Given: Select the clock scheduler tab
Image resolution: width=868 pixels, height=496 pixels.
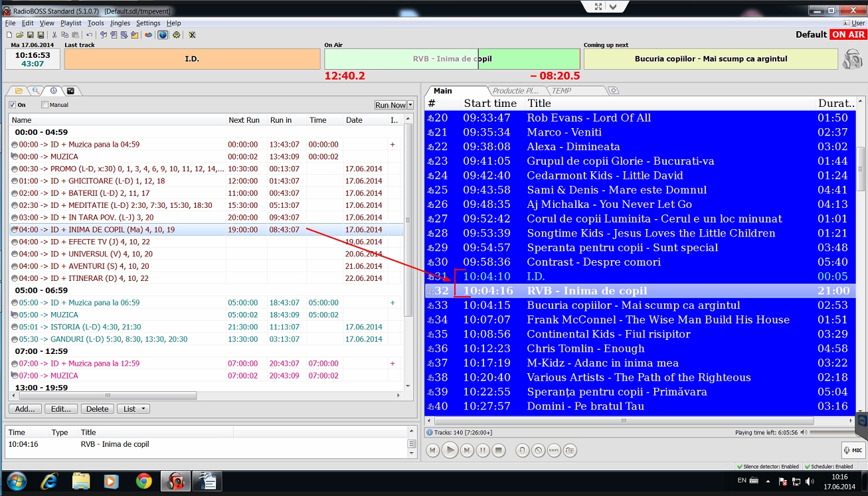Looking at the screenshot, I should coord(53,90).
